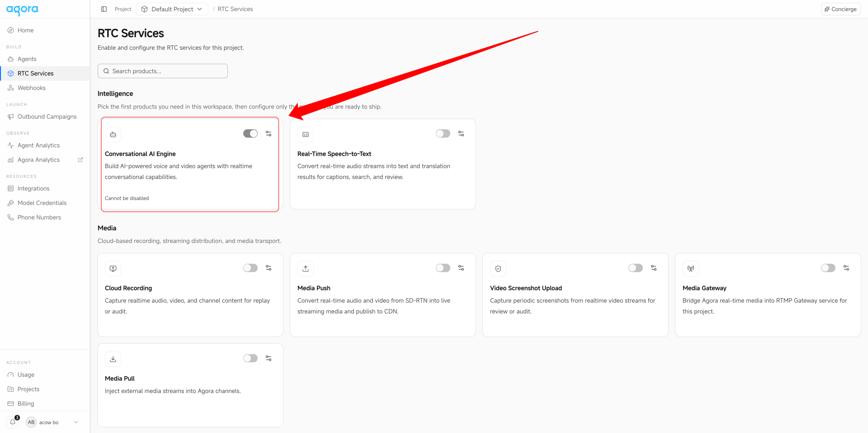Click the Conversational AI Engine robot icon
Screen dimensions: 868x433
113,135
